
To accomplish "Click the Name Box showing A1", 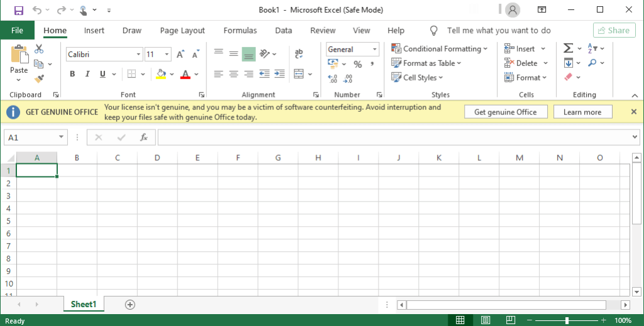I will click(30, 137).
